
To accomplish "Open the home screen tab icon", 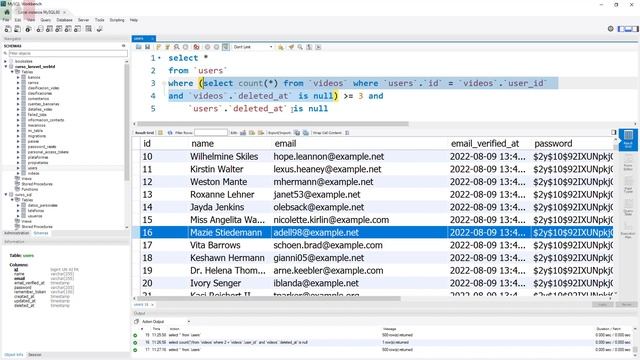I will pos(7,12).
